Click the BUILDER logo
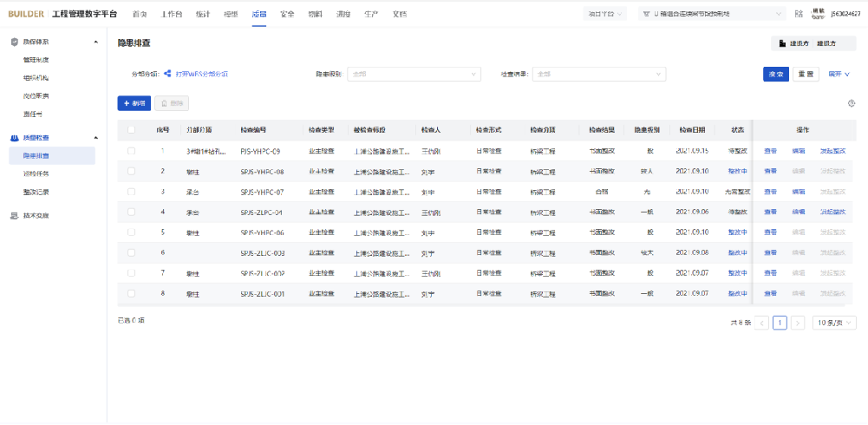868x425 pixels. click(x=25, y=14)
